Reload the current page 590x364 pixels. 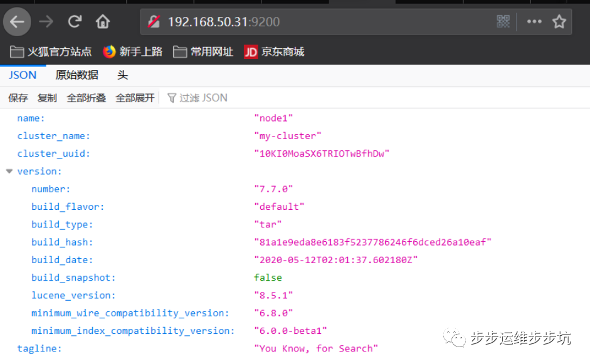point(75,21)
